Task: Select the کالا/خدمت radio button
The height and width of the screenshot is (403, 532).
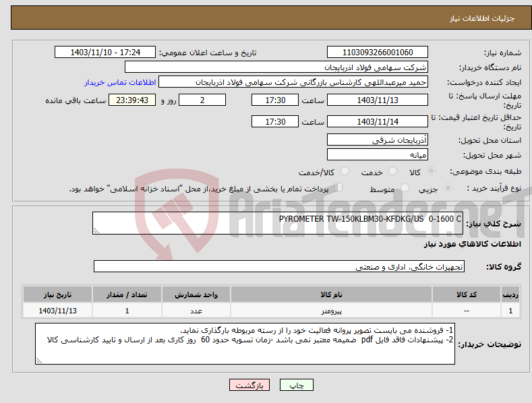Action: [345, 171]
